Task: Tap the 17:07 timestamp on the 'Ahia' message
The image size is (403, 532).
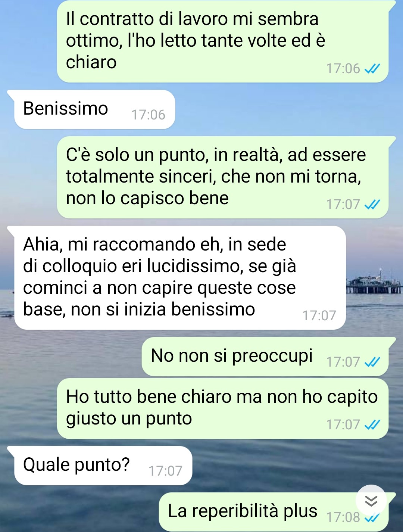Action: tap(319, 316)
